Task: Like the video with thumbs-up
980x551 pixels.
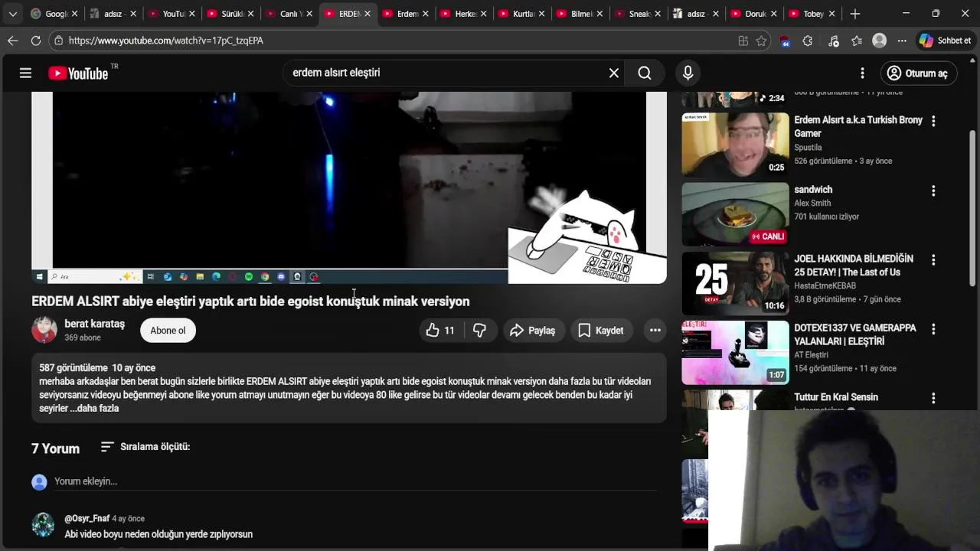Action: pos(440,331)
